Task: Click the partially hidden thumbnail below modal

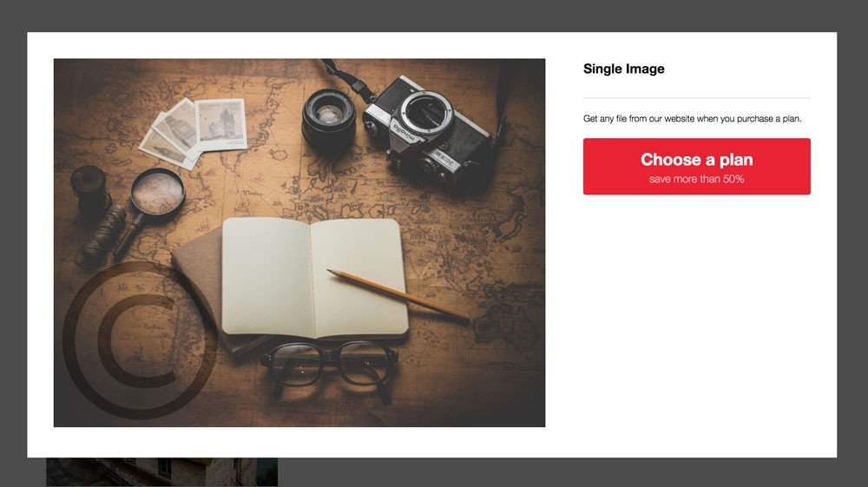Action: coord(161,472)
